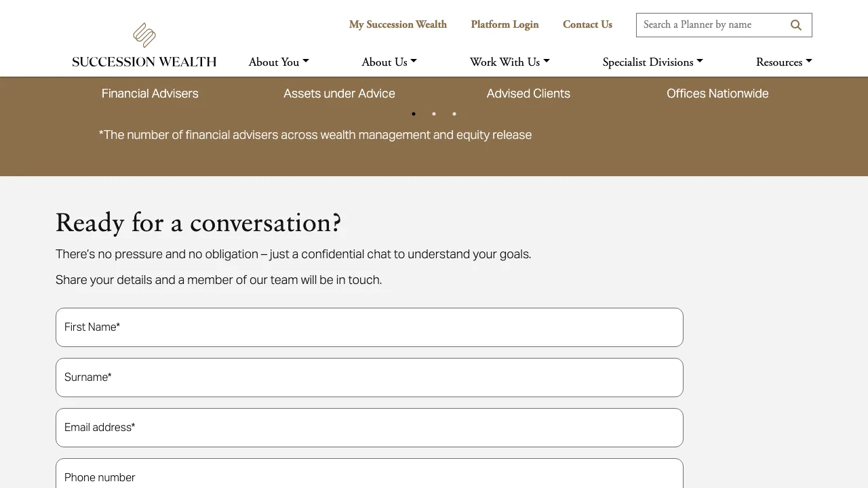Click the Succession Wealth logo icon
Screen dimensions: 868x488
pos(144,33)
